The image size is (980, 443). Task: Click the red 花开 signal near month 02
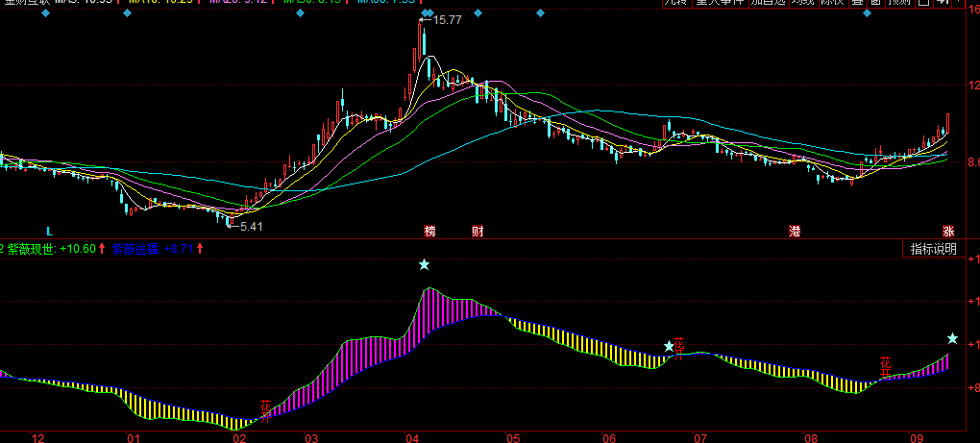(265, 410)
